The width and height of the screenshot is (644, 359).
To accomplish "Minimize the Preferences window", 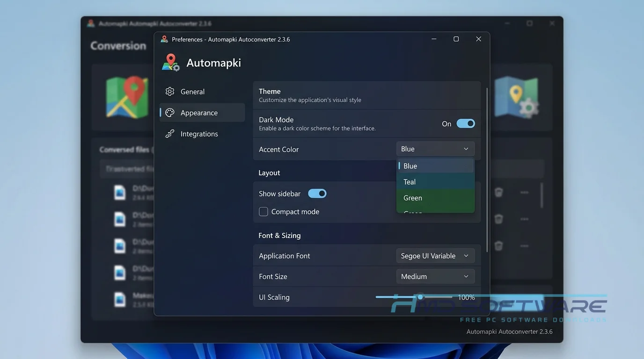I will tap(434, 39).
